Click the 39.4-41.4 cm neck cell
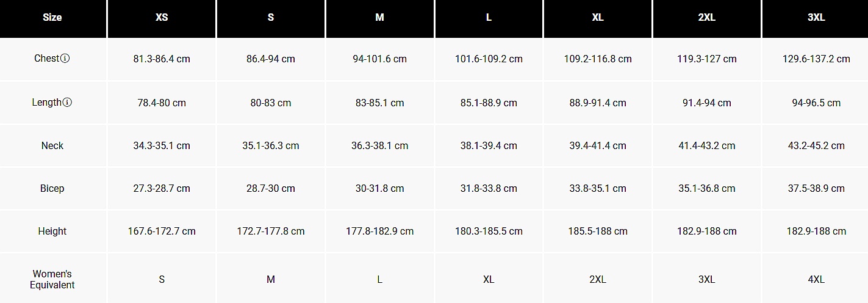868x303 pixels. pyautogui.click(x=598, y=145)
